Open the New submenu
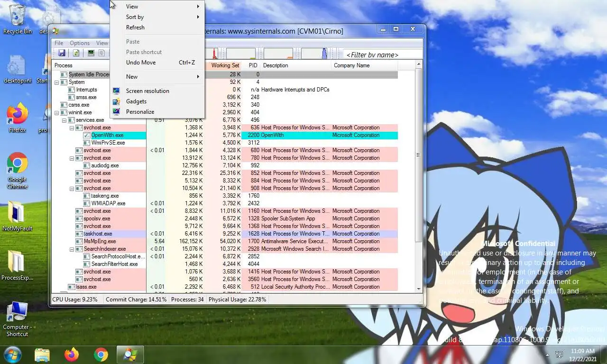The width and height of the screenshot is (607, 364). point(157,76)
